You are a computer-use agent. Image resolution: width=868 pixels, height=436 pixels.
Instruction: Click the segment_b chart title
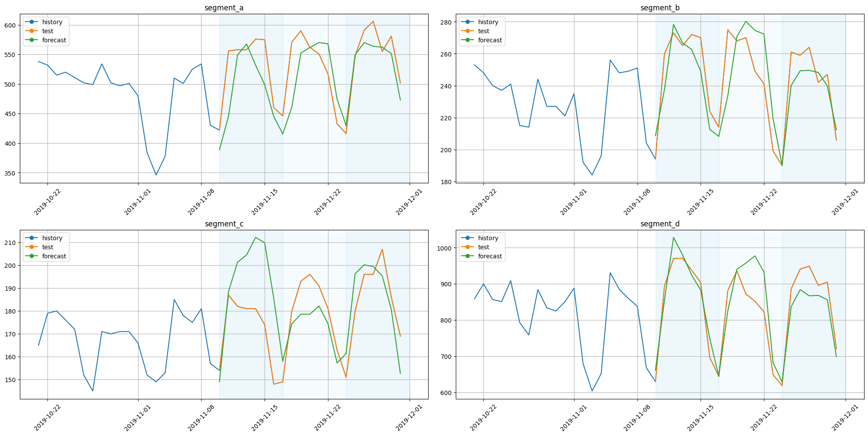(660, 8)
